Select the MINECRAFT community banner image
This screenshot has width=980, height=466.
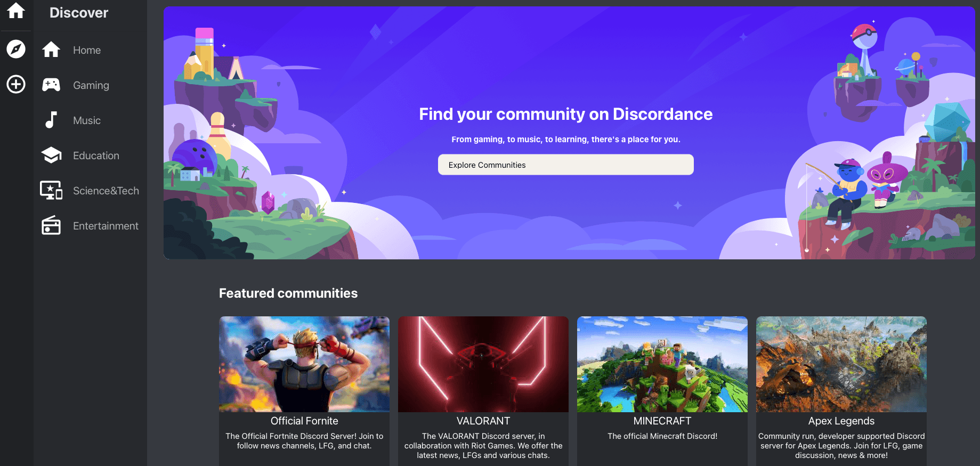pos(662,364)
